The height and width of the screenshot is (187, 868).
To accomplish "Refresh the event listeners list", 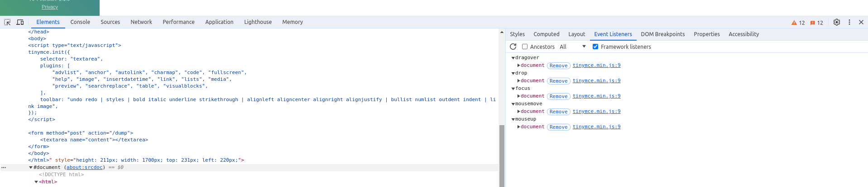I will [x=513, y=47].
